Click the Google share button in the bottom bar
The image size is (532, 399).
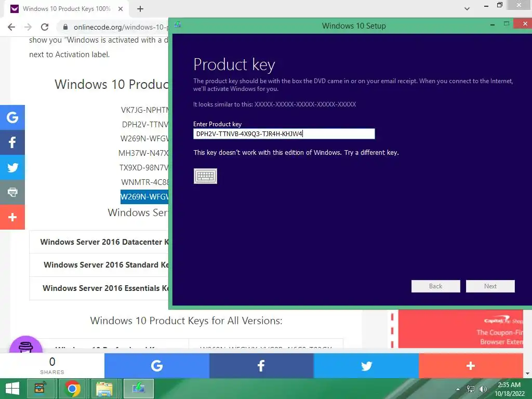157,366
